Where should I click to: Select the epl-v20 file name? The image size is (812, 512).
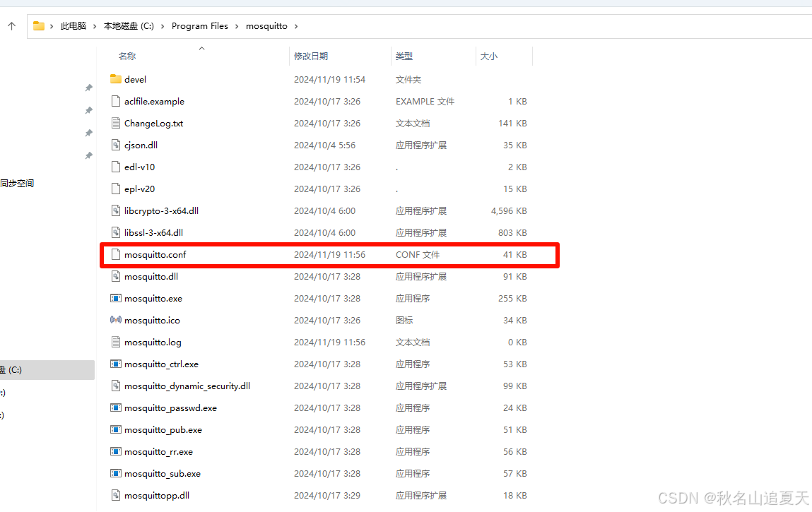pyautogui.click(x=140, y=189)
